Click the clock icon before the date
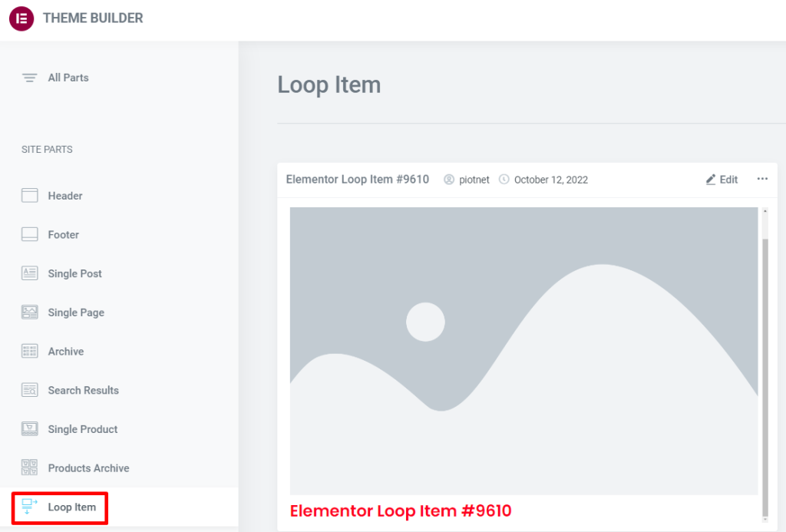The image size is (786, 532). click(504, 179)
